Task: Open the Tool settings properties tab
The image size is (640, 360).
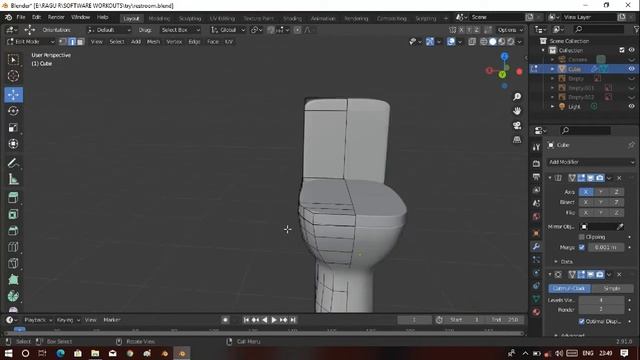Action: click(536, 148)
